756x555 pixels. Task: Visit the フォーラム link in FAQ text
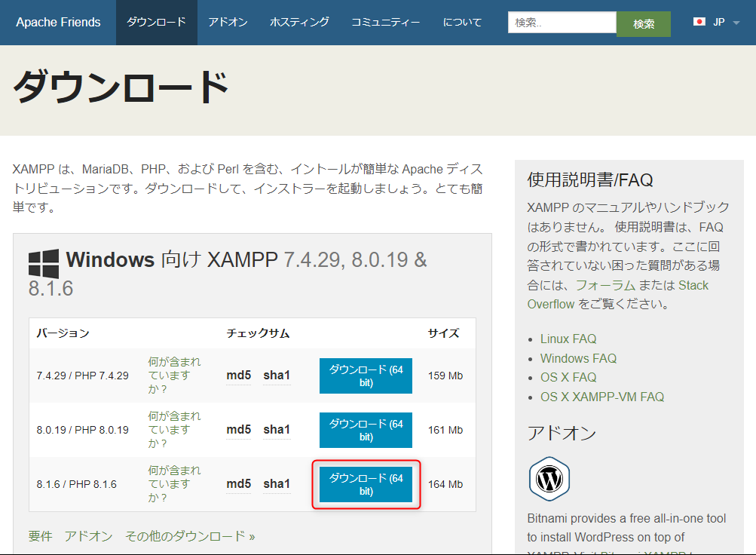[605, 285]
